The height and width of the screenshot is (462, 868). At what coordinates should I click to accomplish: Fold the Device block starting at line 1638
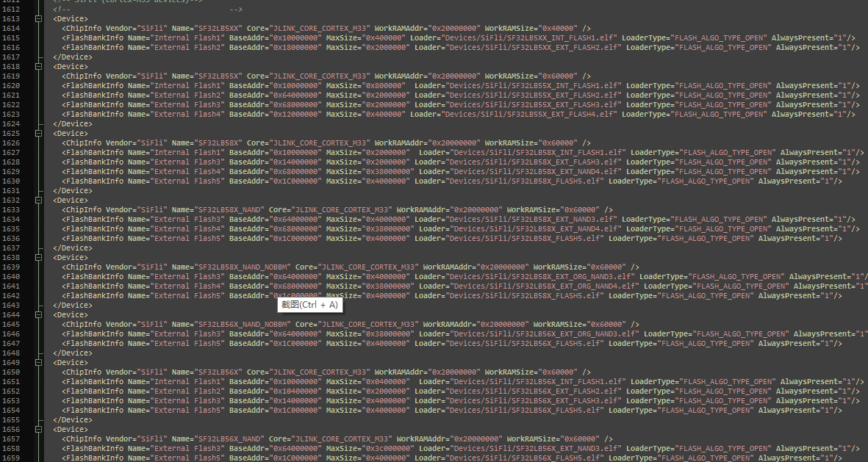pos(38,257)
